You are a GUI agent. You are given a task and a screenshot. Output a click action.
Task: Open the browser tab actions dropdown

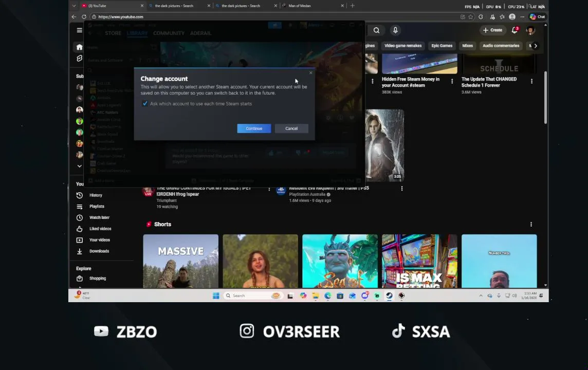74,6
